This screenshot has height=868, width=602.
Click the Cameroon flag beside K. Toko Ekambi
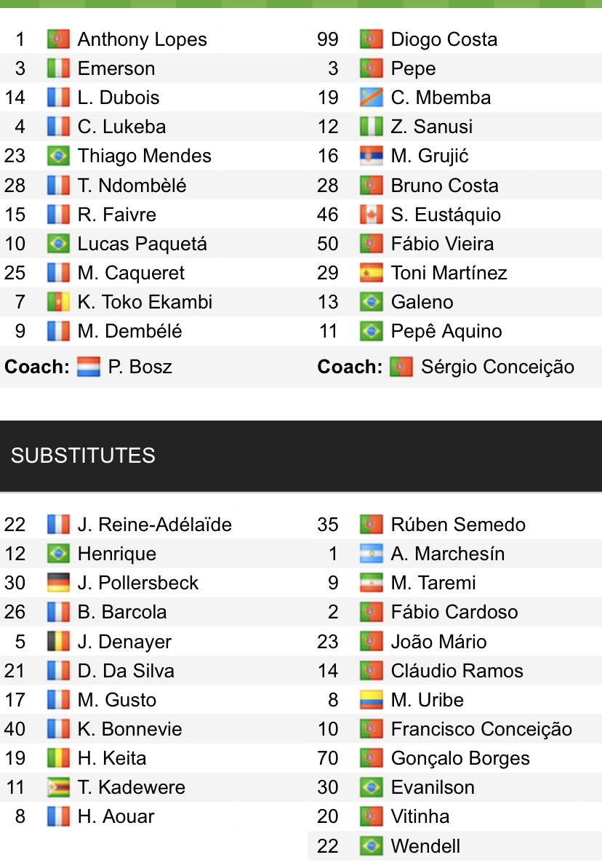click(x=58, y=302)
